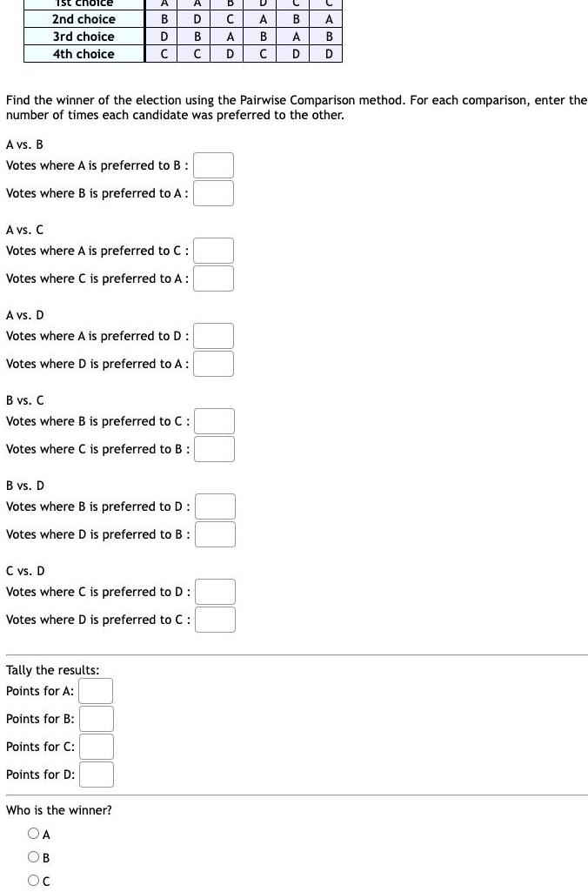Click votes field where C is preferred to D

point(217,591)
